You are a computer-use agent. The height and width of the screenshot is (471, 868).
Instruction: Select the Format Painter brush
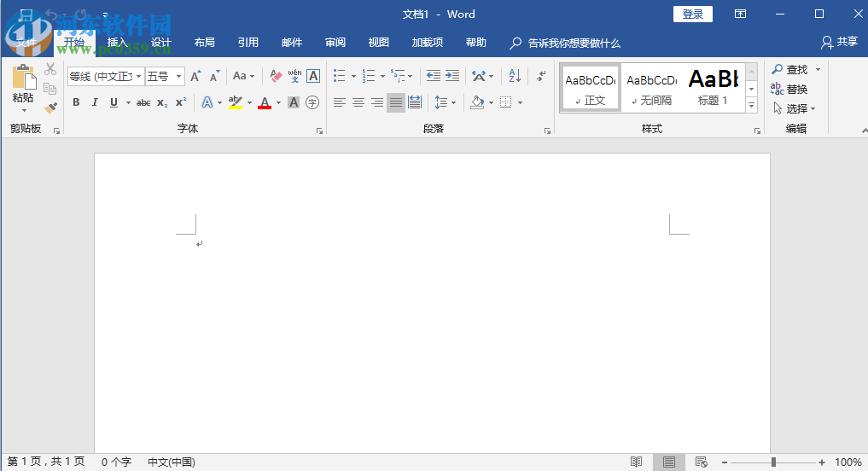click(50, 108)
